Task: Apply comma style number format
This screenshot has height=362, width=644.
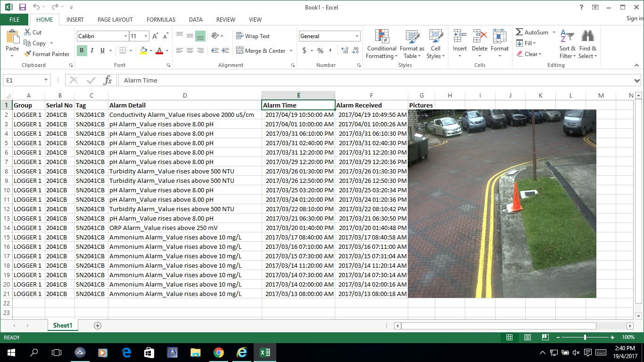Action: click(x=330, y=50)
